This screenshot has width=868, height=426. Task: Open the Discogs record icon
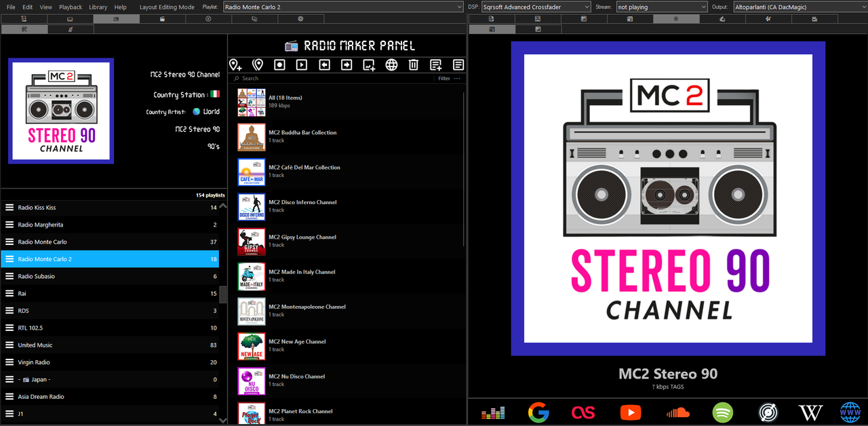pyautogui.click(x=768, y=412)
